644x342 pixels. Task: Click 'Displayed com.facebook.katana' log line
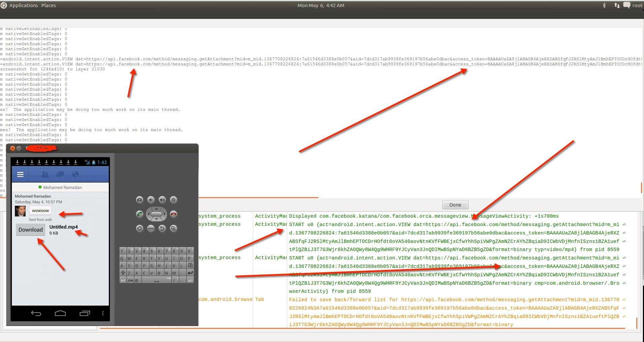click(424, 216)
